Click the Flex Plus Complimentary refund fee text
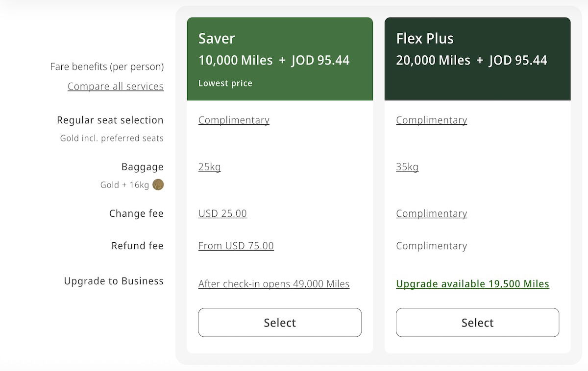The height and width of the screenshot is (371, 588). pos(431,246)
